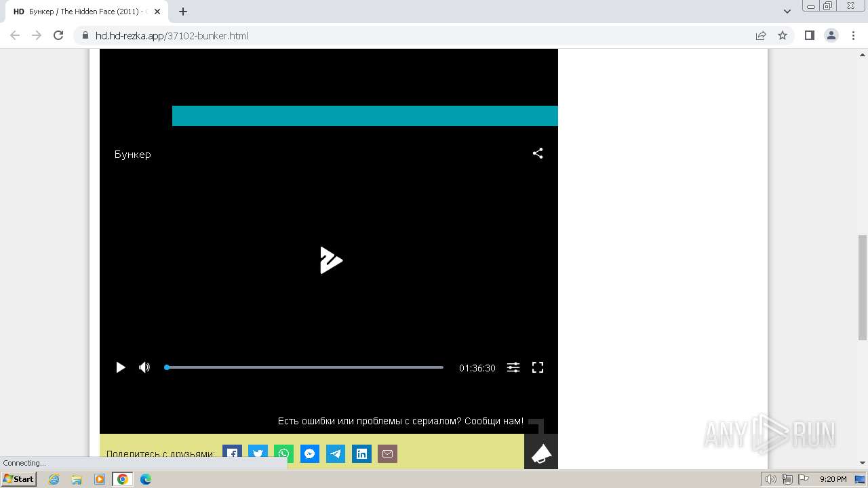Open the player settings sliders icon
Viewport: 868px width, 488px height.
point(513,367)
